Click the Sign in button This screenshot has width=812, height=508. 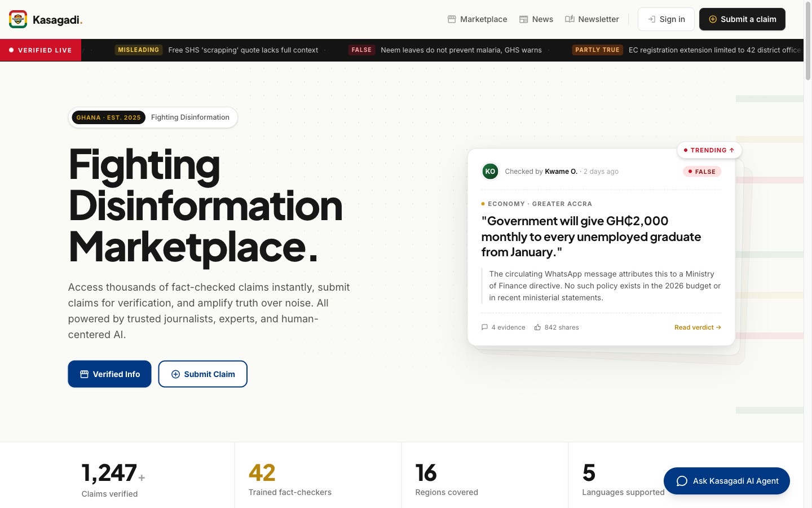point(666,19)
